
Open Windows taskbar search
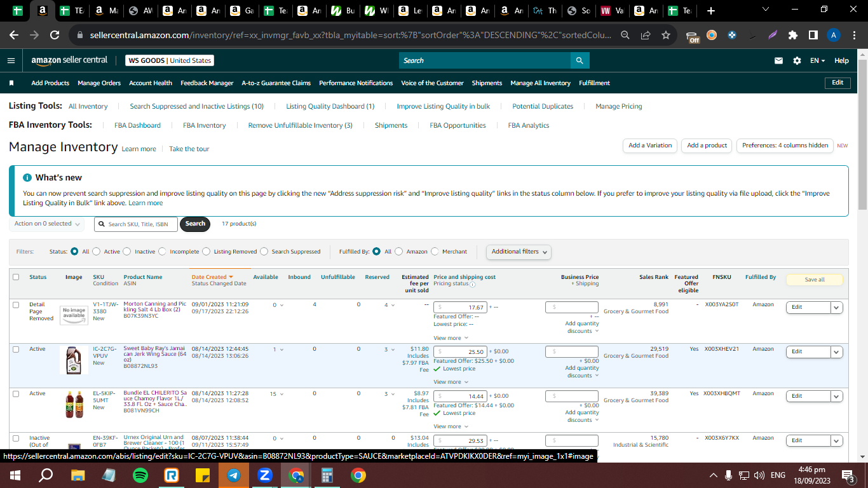pos(46,475)
